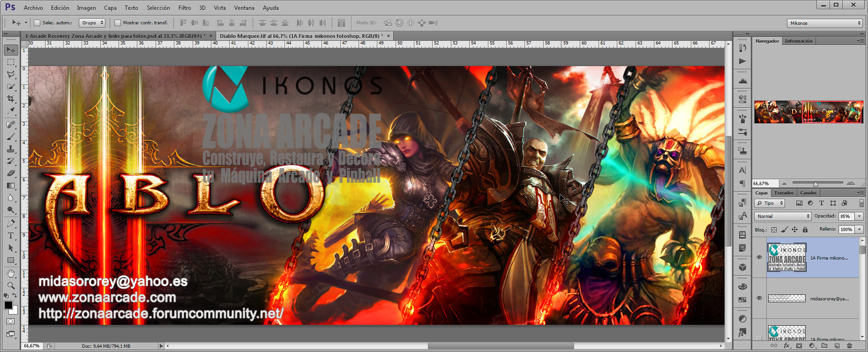This screenshot has height=352, width=868.
Task: Select the Horizontal Type tool
Action: coord(10,236)
